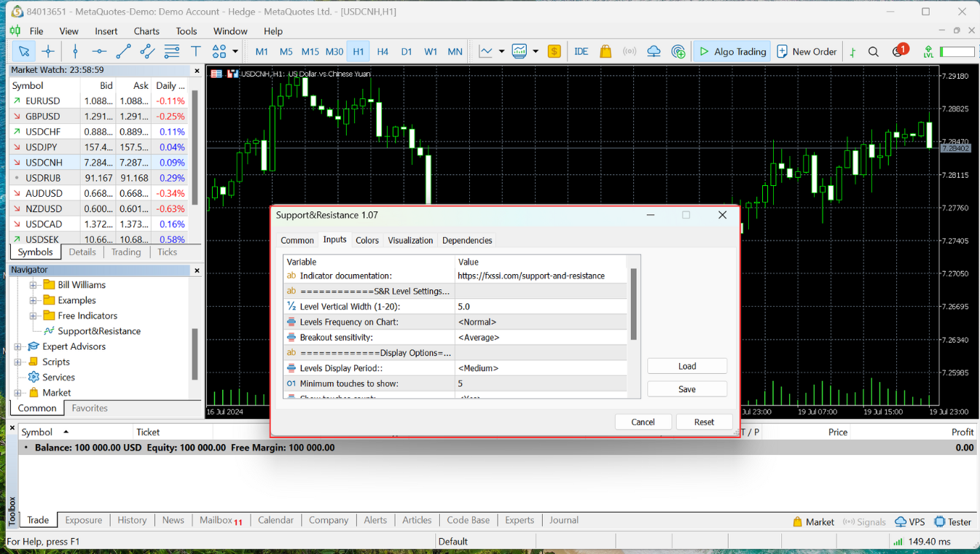980x554 pixels.
Task: Click the New Order button
Action: pyautogui.click(x=807, y=51)
